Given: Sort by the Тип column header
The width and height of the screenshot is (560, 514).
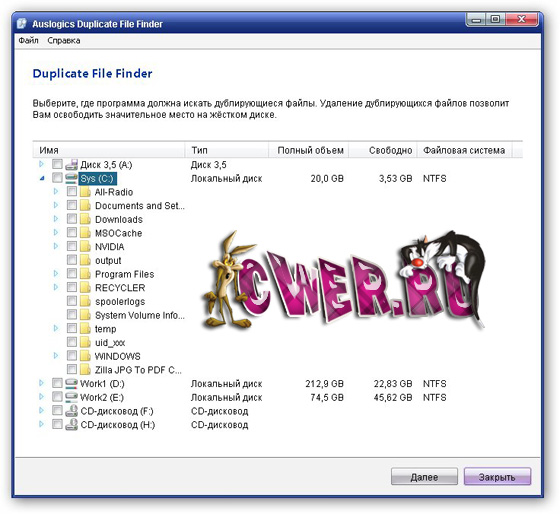Looking at the screenshot, I should click(x=226, y=150).
